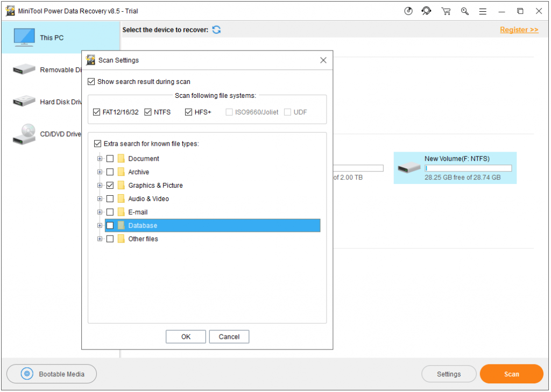Confirm scan settings with OK
Viewport: 551px width, 392px height.
click(x=186, y=337)
